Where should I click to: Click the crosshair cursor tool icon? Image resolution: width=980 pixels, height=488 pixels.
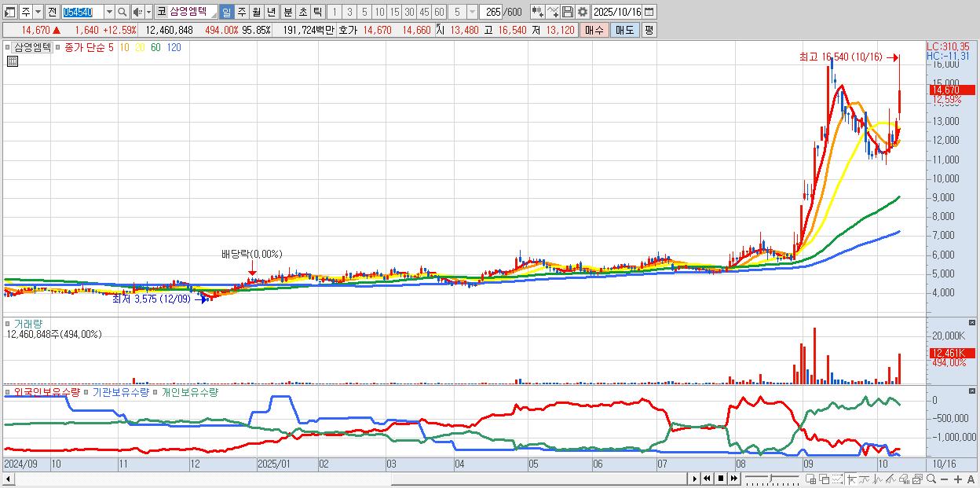pyautogui.click(x=852, y=479)
